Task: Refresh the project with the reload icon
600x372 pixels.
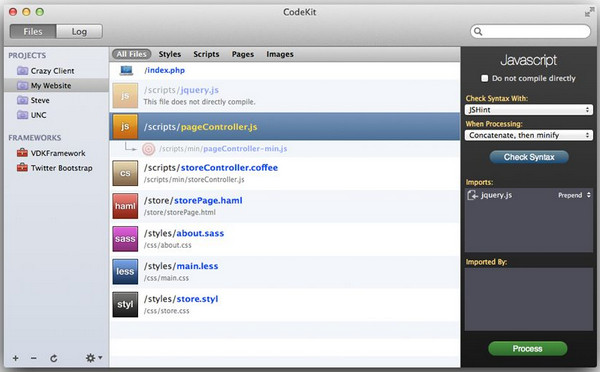Action: [x=54, y=358]
